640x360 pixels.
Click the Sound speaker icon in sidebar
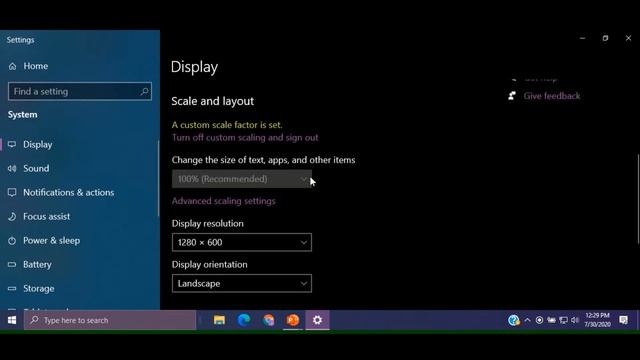pyautogui.click(x=12, y=168)
